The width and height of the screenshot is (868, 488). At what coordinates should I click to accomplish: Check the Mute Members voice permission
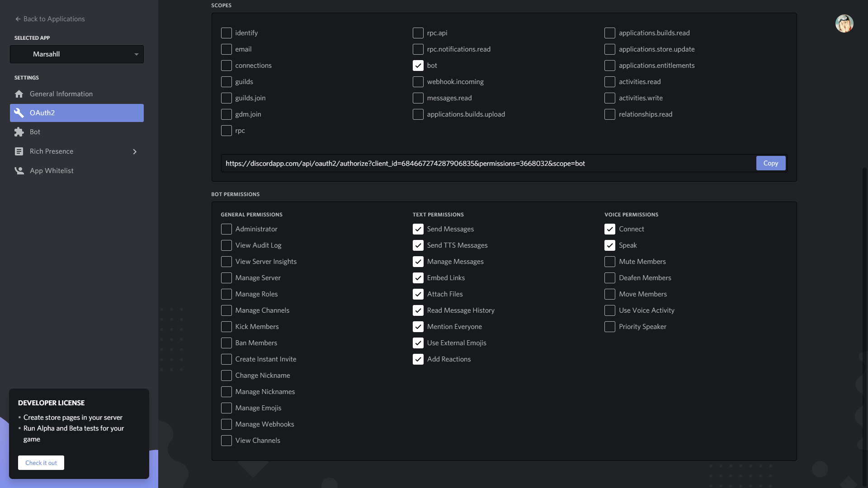click(610, 262)
